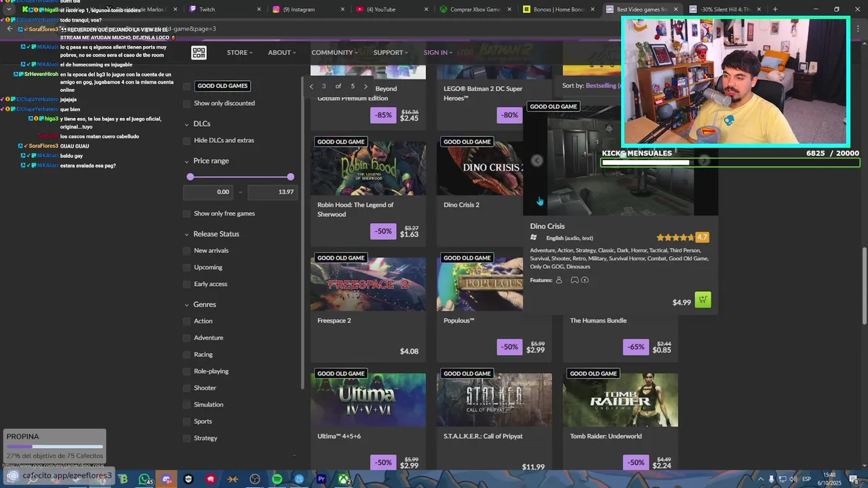Click the microphone icon in system tray
The width and height of the screenshot is (868, 488).
(772, 479)
